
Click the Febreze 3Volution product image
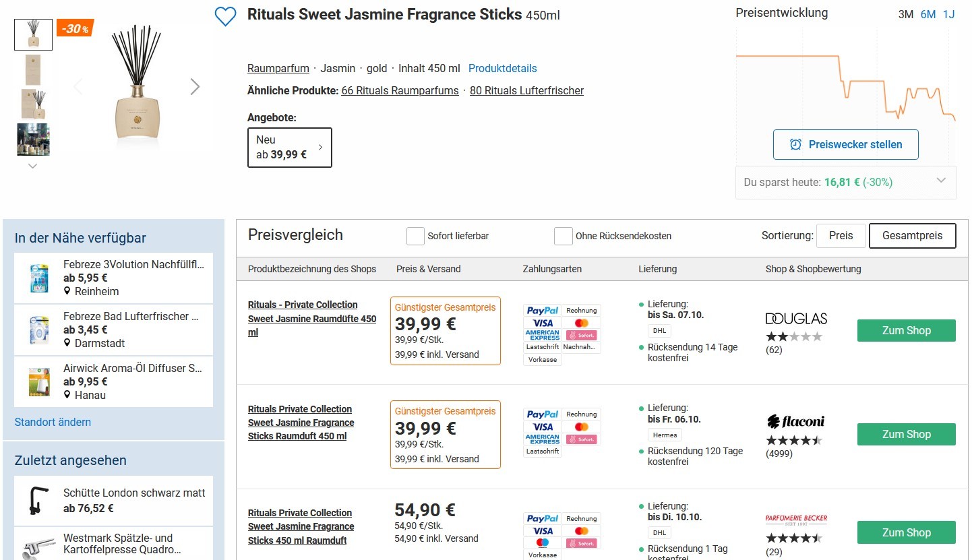pos(39,278)
